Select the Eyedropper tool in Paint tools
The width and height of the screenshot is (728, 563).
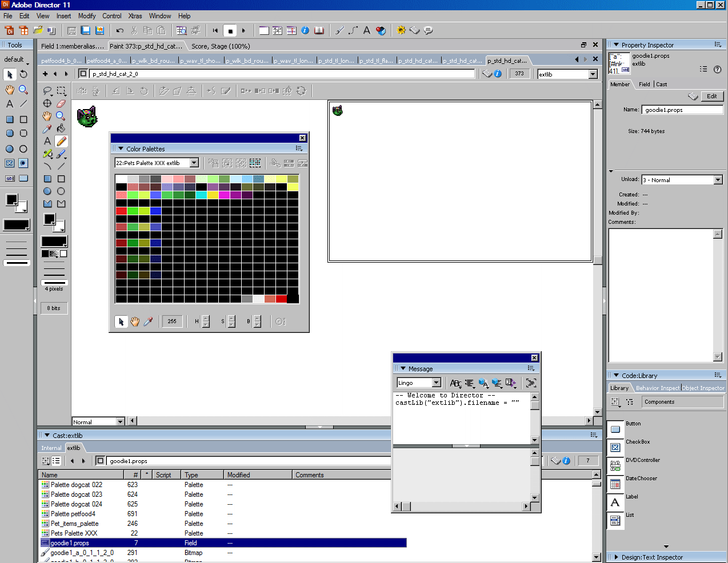(x=47, y=128)
